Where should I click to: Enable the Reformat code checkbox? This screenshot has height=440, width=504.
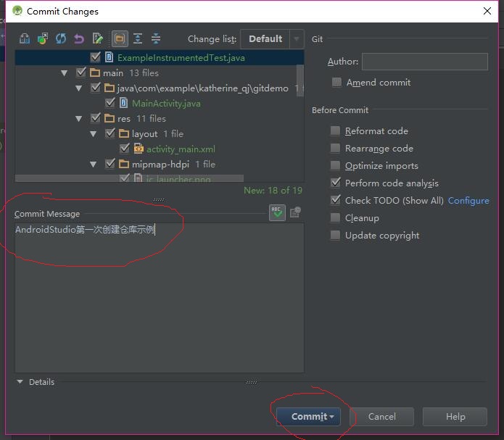[x=335, y=130]
